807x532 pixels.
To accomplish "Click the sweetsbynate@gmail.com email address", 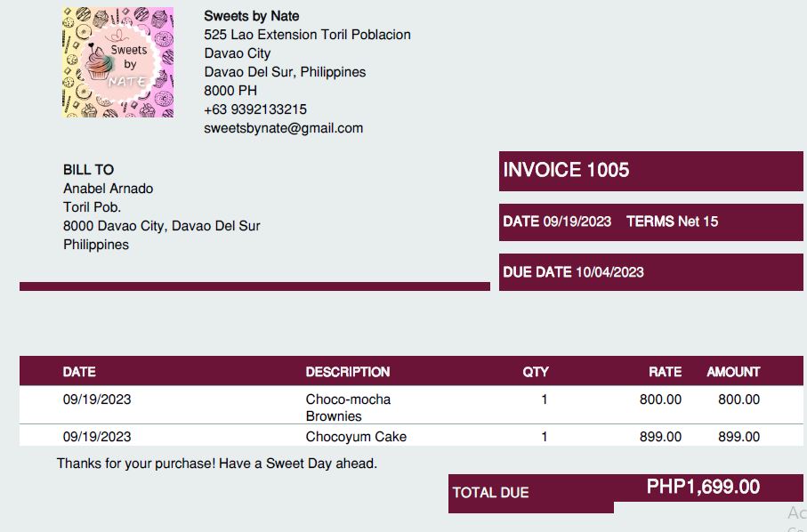I will pos(283,128).
